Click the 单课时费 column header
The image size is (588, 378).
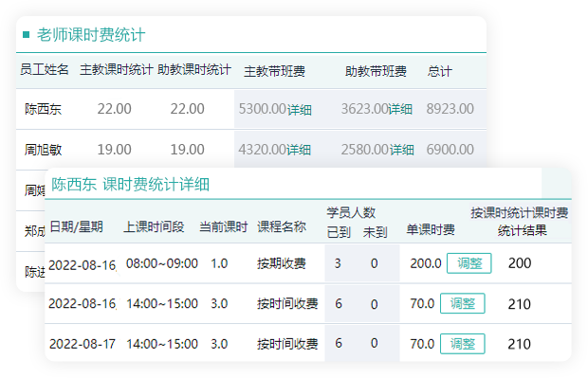click(x=431, y=229)
